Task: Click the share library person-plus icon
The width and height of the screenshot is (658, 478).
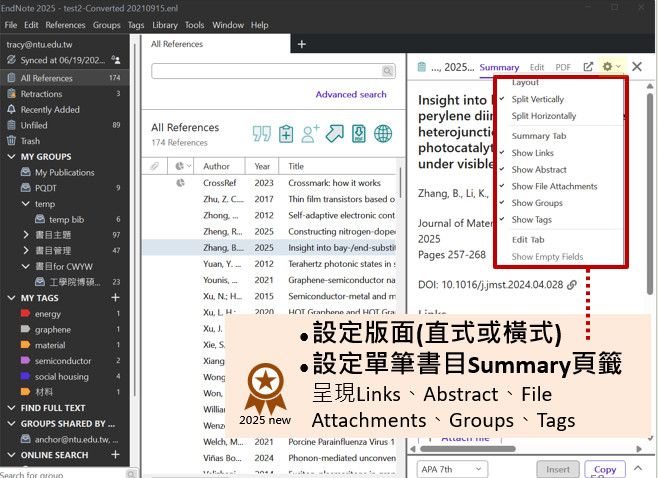Action: [310, 133]
